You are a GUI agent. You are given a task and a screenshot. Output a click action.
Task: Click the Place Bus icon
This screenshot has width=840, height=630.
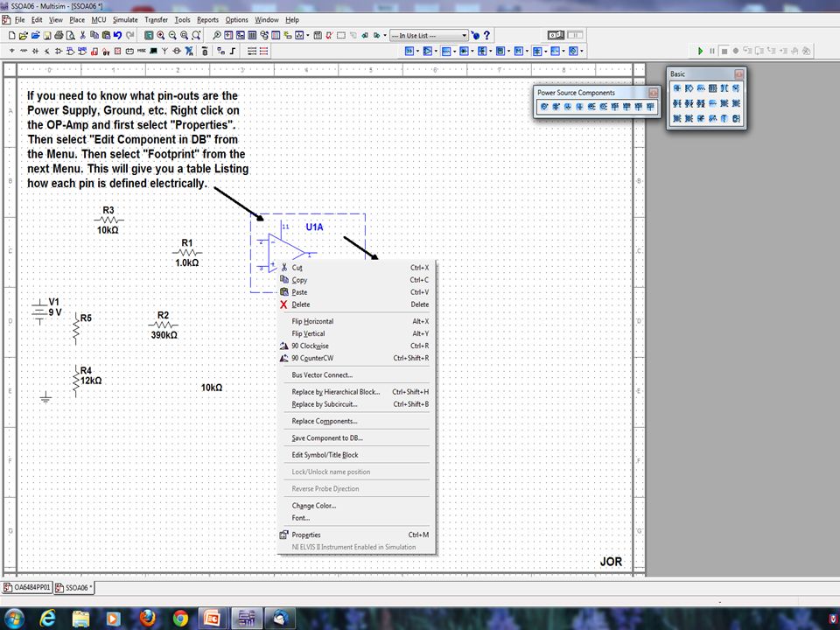click(x=233, y=51)
